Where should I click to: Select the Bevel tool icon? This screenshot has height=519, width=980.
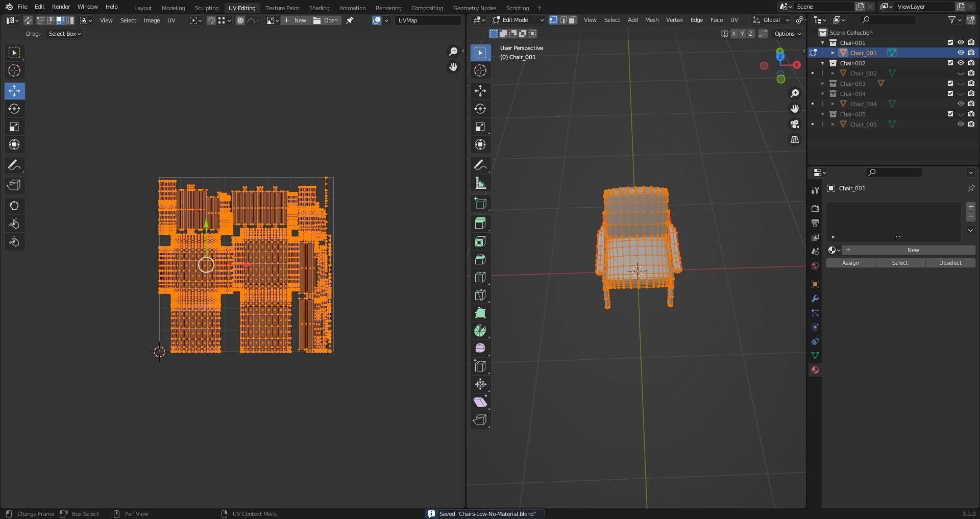pos(480,259)
